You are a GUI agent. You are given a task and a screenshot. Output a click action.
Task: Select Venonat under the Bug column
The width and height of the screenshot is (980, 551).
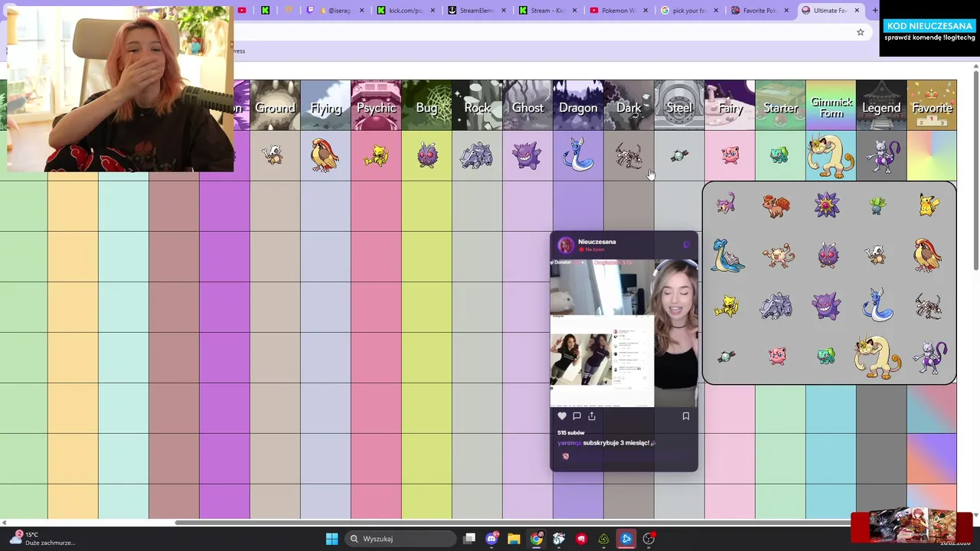point(426,155)
